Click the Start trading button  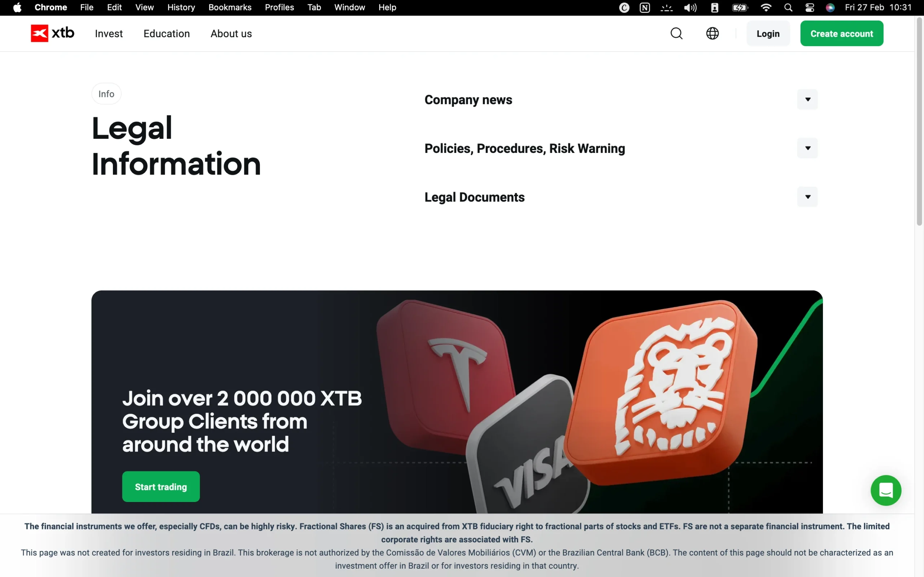coord(161,486)
